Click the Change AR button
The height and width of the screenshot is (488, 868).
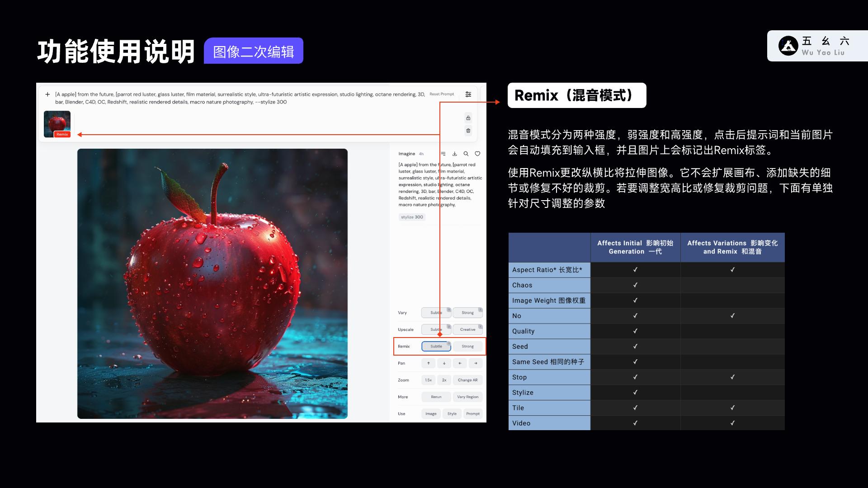468,380
